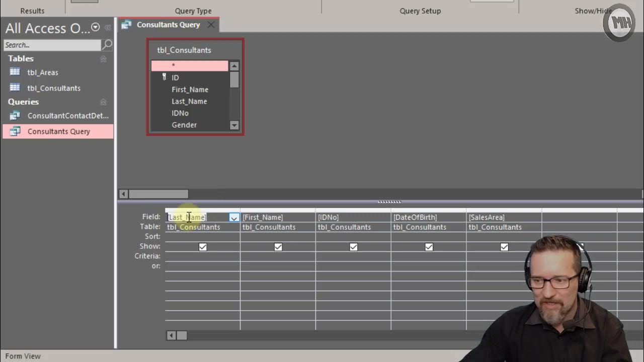Select ConsultantContactDet... query in navigation pane
The width and height of the screenshot is (644, 362).
pyautogui.click(x=68, y=116)
